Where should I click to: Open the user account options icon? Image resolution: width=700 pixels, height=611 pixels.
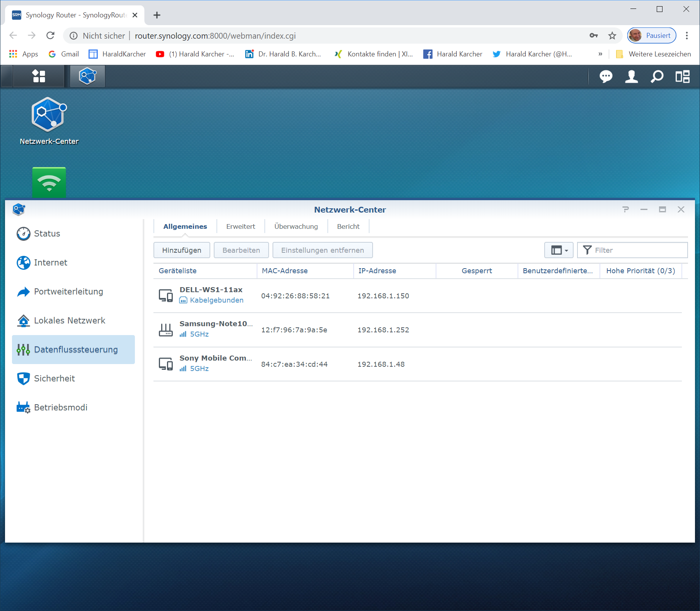(631, 77)
